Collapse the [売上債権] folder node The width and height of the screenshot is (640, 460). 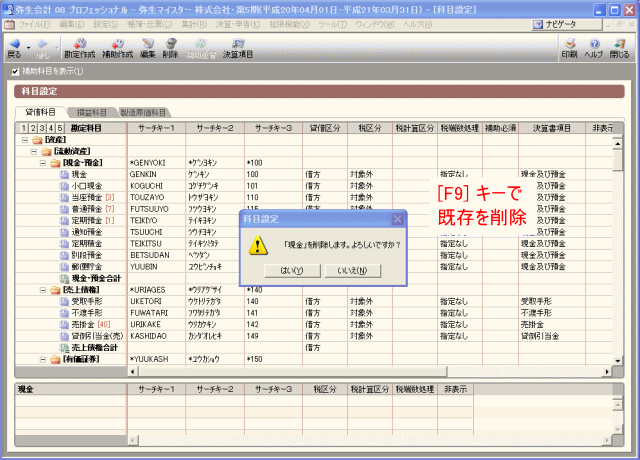43,290
